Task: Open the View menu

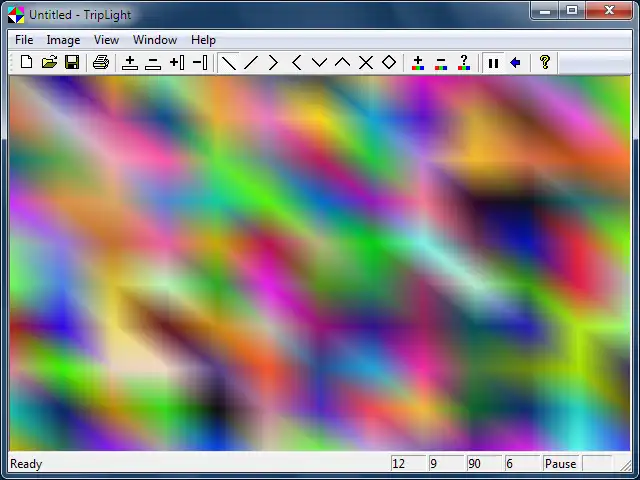Action: [x=107, y=40]
